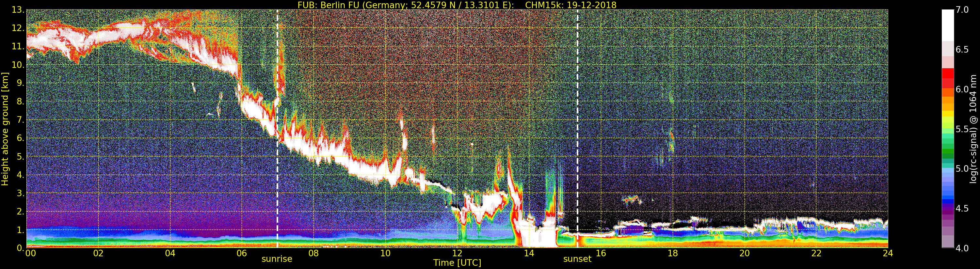Click the colorbar tick value 6.5

pos(962,50)
